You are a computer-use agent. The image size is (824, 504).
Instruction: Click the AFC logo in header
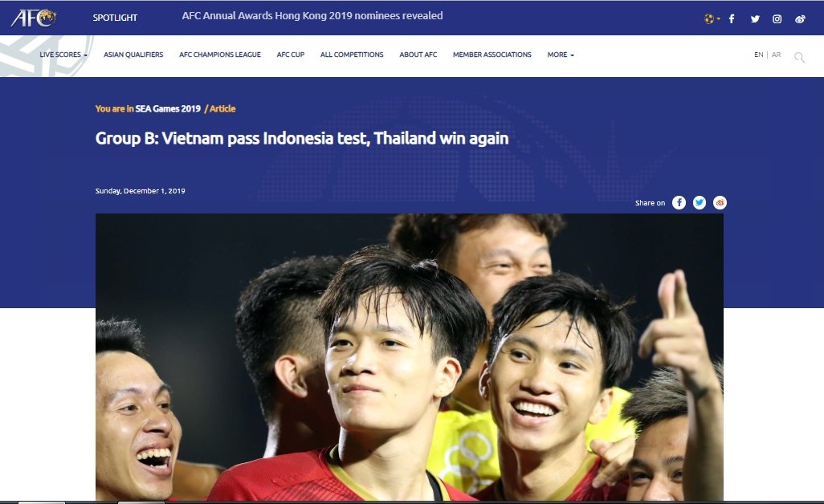[x=34, y=18]
